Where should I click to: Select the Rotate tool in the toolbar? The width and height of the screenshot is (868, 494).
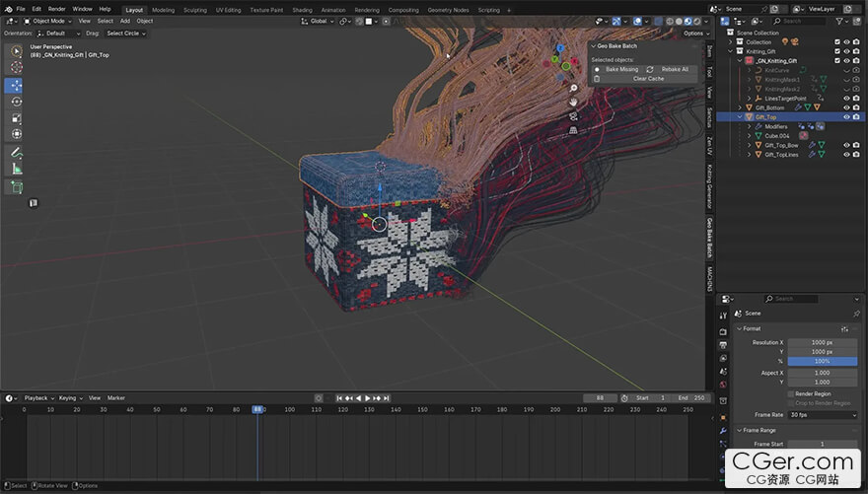(17, 102)
